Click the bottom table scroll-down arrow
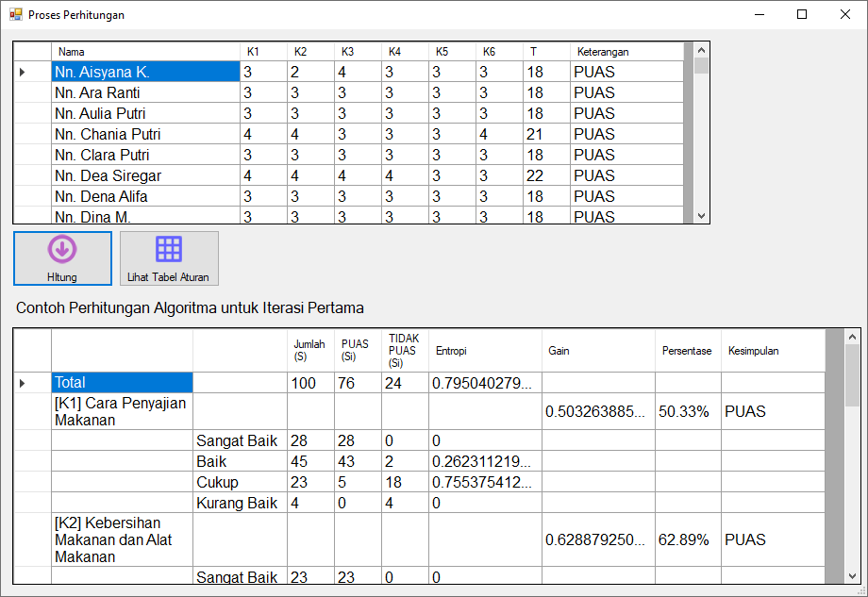The width and height of the screenshot is (868, 597). tap(852, 576)
